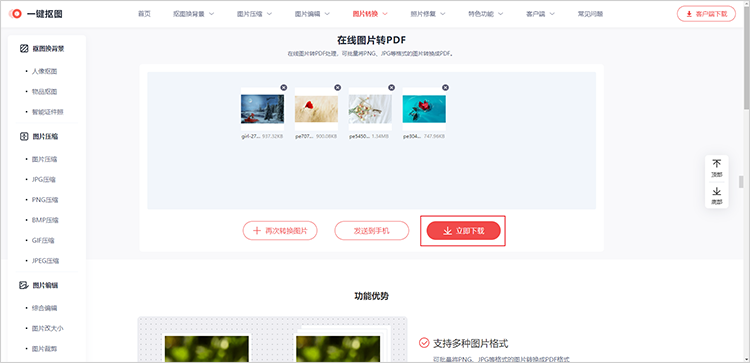Select the white fabric ornament thumbnail
Image resolution: width=750 pixels, height=363 pixels.
[x=370, y=109]
